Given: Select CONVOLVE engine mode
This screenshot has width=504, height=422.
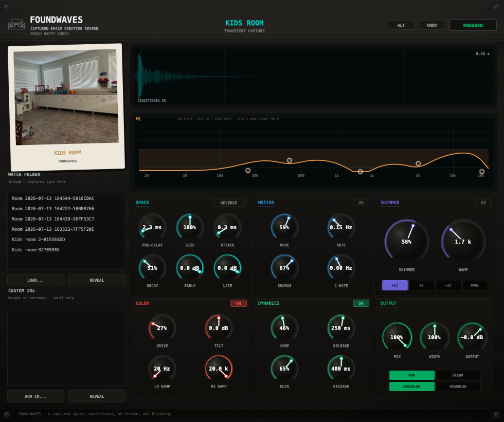Looking at the screenshot, I should click(x=412, y=387).
